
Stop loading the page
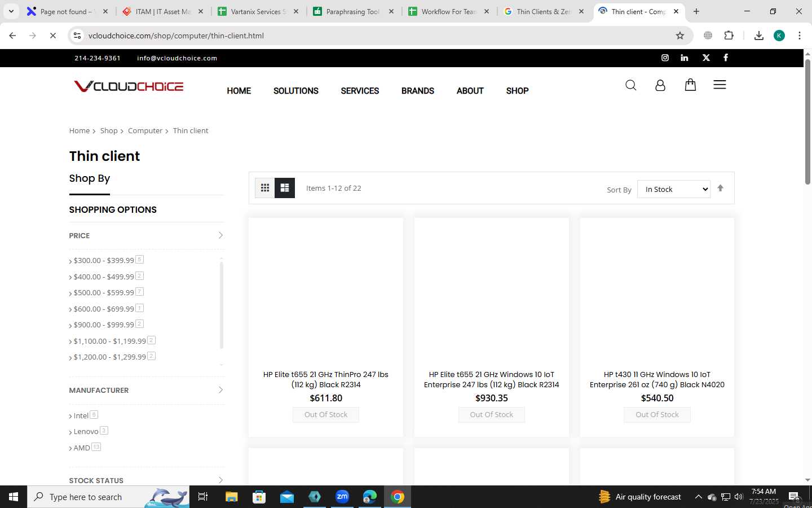point(53,36)
